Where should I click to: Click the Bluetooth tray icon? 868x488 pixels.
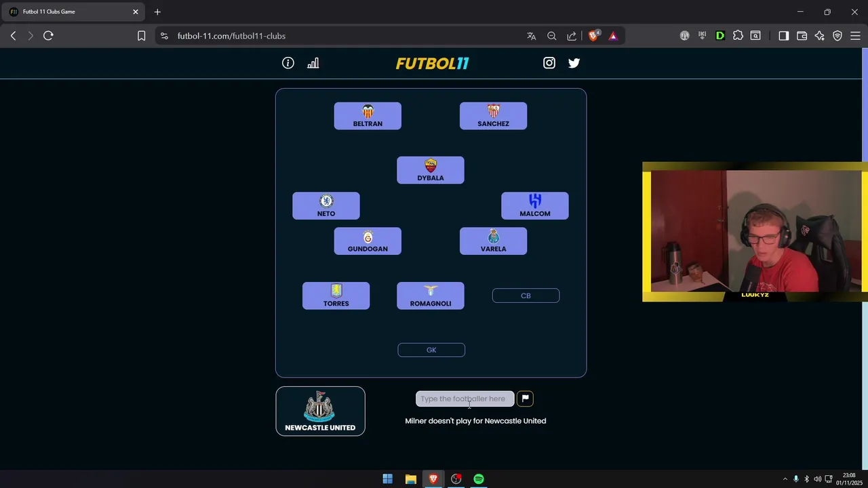[807, 479]
